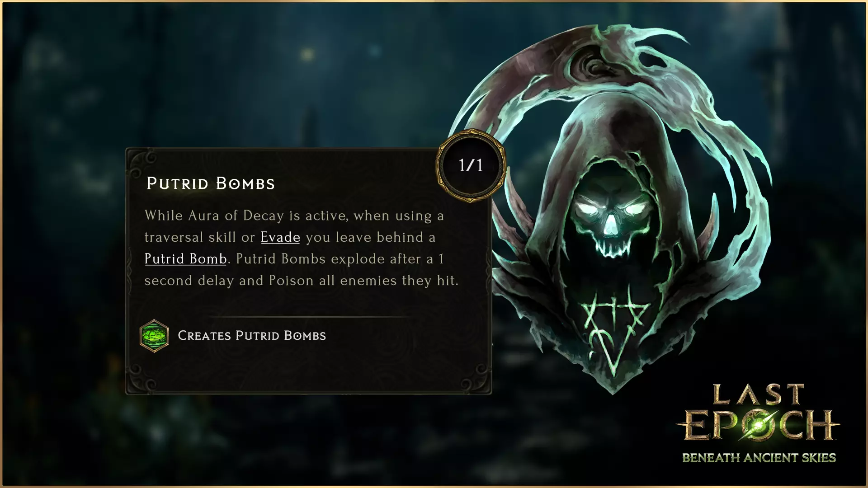Click the green Putrid Bombs hexagon icon
The height and width of the screenshot is (488, 868).
[x=154, y=336]
